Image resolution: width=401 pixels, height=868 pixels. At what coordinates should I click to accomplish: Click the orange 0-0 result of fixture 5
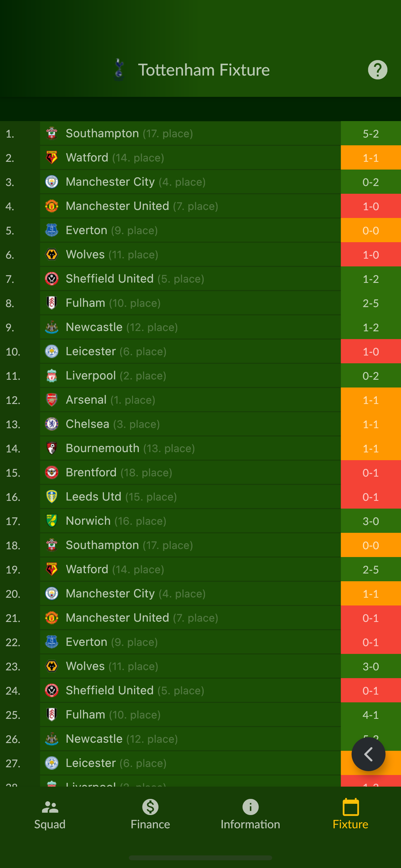371,231
